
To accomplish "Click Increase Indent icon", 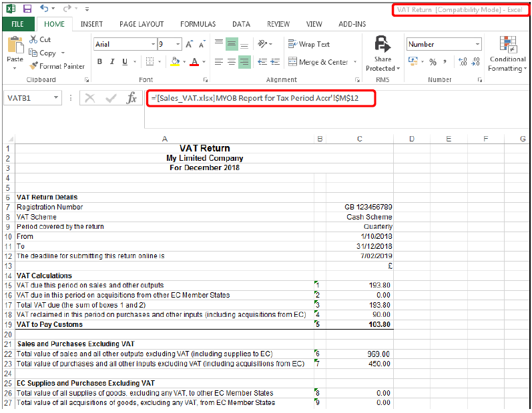I will [x=275, y=61].
